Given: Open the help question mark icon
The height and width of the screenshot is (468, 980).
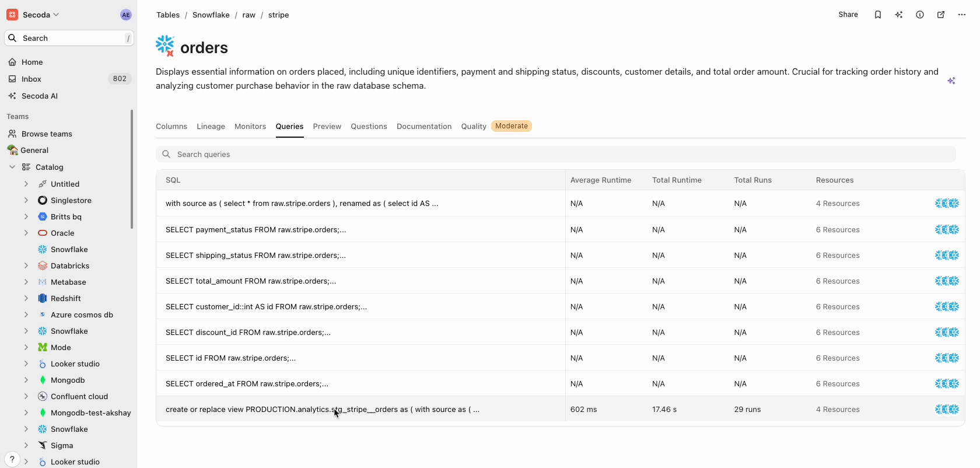Looking at the screenshot, I should pyautogui.click(x=12, y=459).
